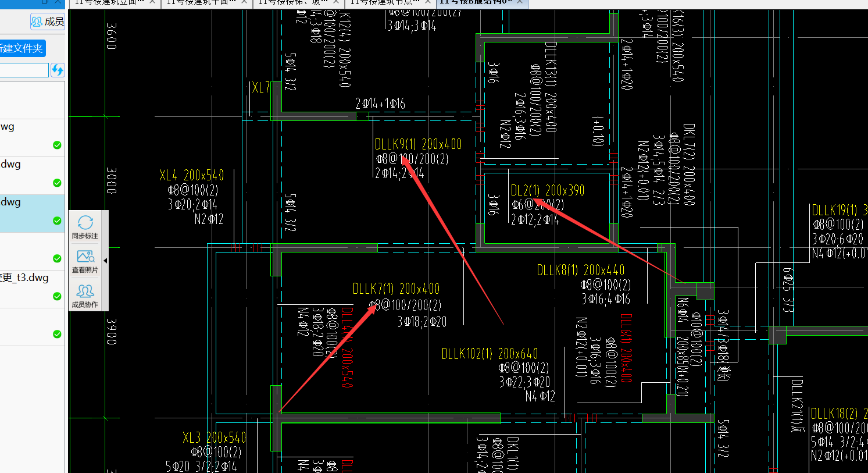
Task: Select the N2Φ12 text under XL4
Action: 209,219
